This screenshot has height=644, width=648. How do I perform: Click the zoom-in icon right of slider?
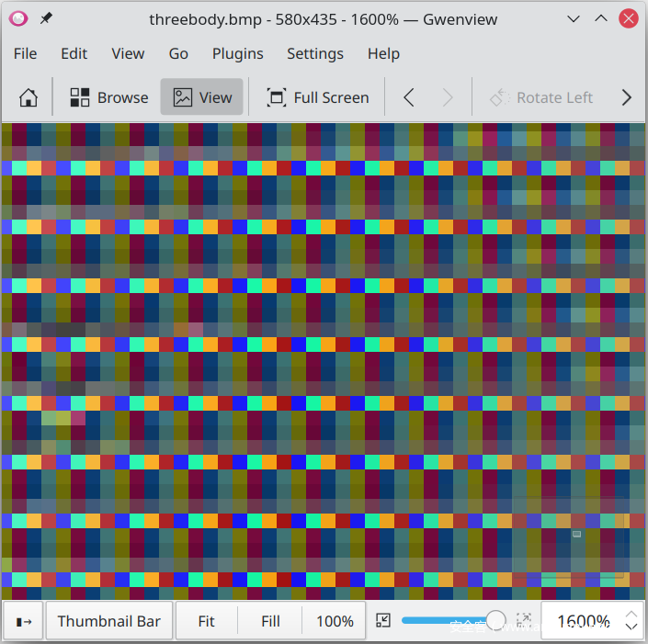(524, 621)
